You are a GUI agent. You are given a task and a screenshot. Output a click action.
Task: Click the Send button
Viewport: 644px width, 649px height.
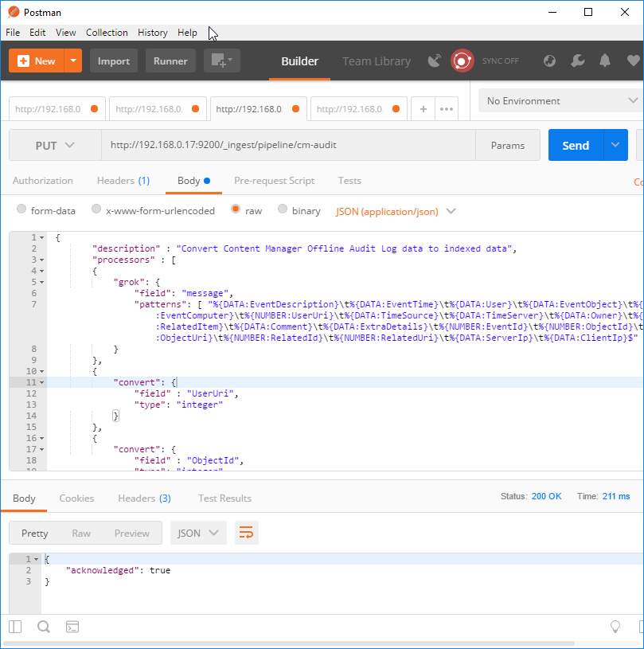tap(576, 145)
